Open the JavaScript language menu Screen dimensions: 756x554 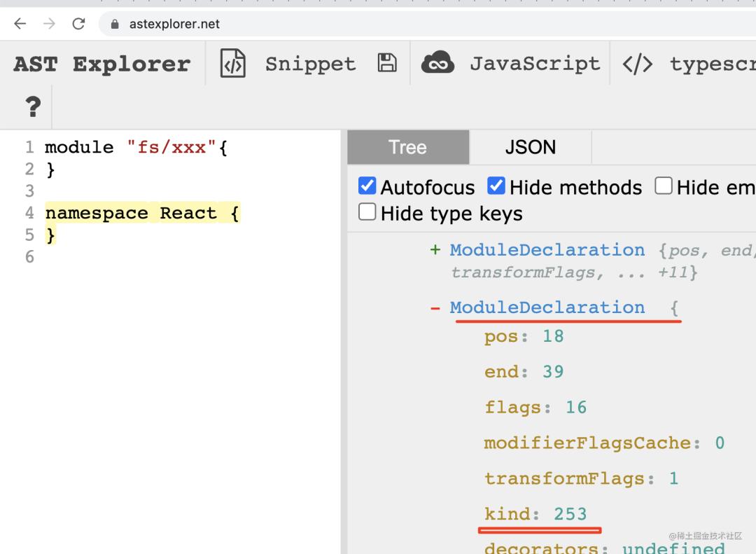click(535, 64)
